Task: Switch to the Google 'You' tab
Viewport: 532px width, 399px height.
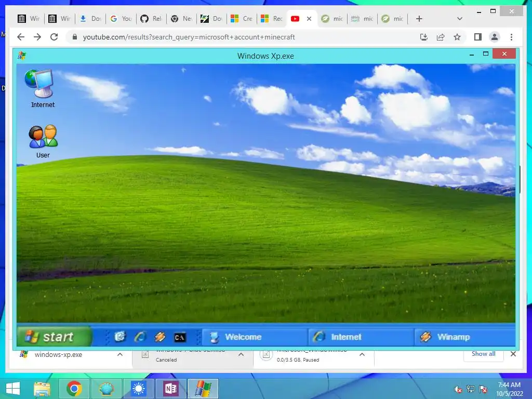Action: click(x=121, y=19)
